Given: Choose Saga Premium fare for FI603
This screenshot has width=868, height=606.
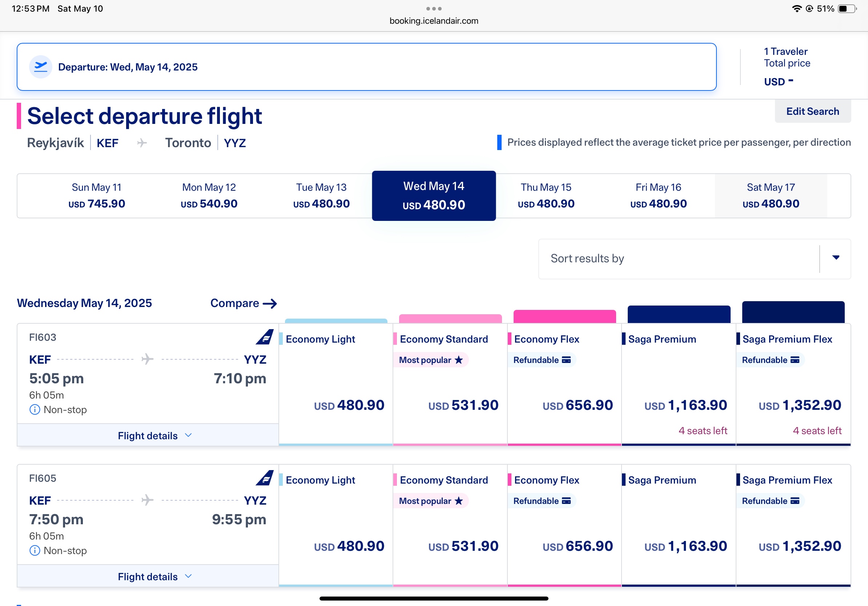Looking at the screenshot, I should click(x=679, y=385).
